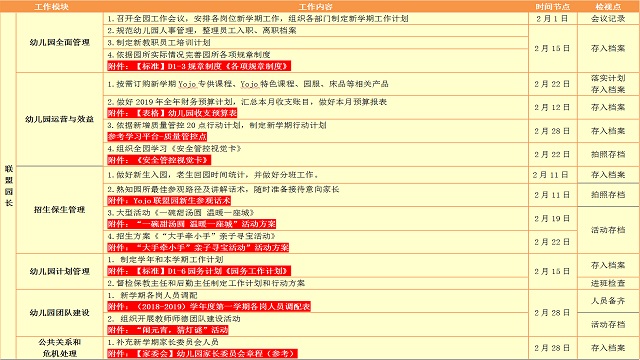Open Yojo联盟园新生参观话术 attachment
Image resolution: width=640 pixels, height=360 pixels.
tap(169, 201)
